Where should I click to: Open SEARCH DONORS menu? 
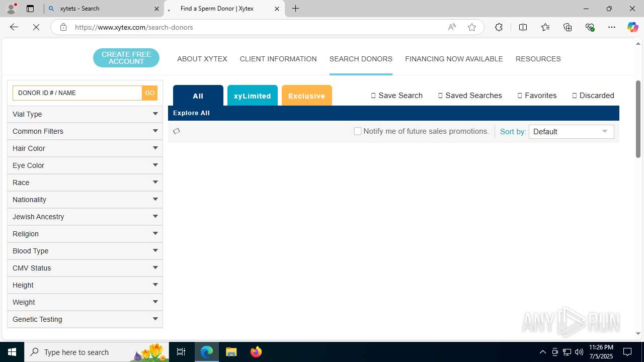click(x=361, y=59)
